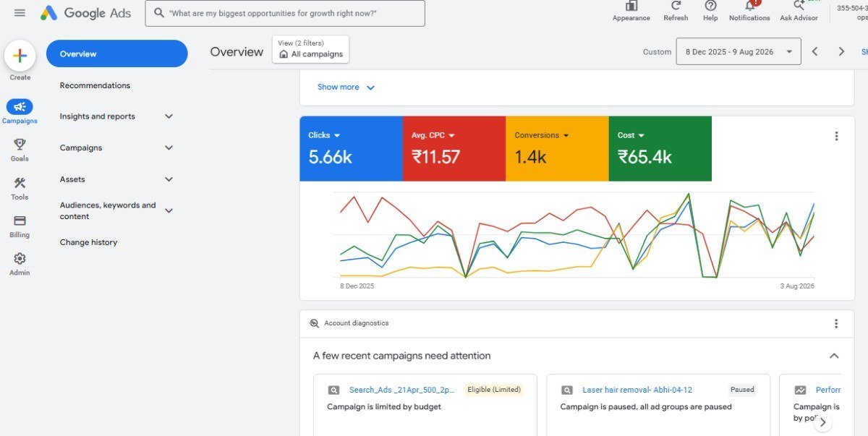
Task: Open the custom date range dropdown
Action: (739, 51)
